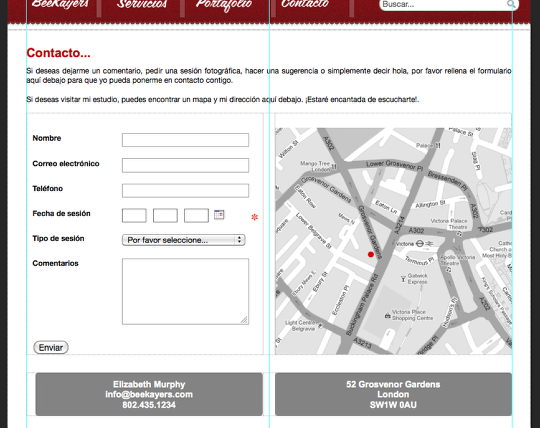Viewport: 540px width, 428px height.
Task: Click the first Fecha de sesión box
Action: [134, 216]
